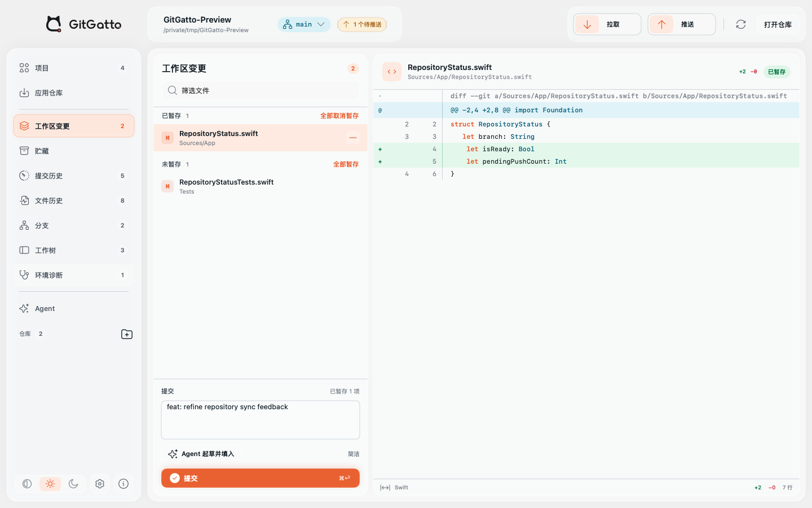This screenshot has width=812, height=508.
Task: Click the code brackets file icon
Action: pos(392,72)
